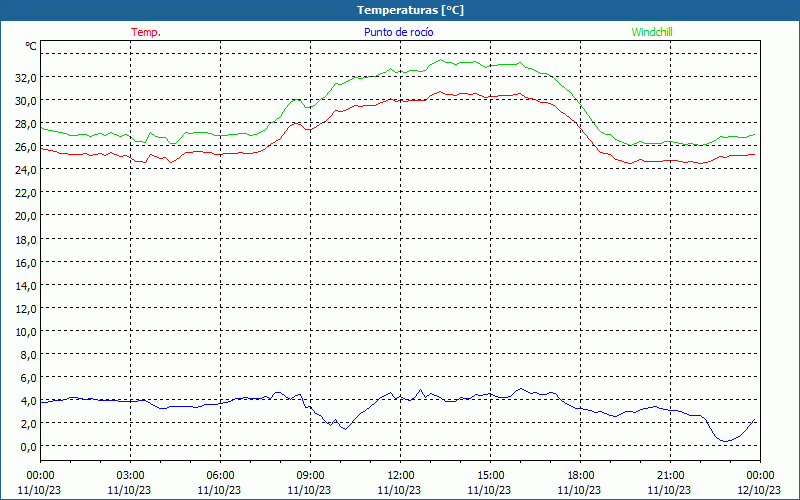Click the '10,0' y-axis value
Viewport: 800px width, 500px height.
28,332
